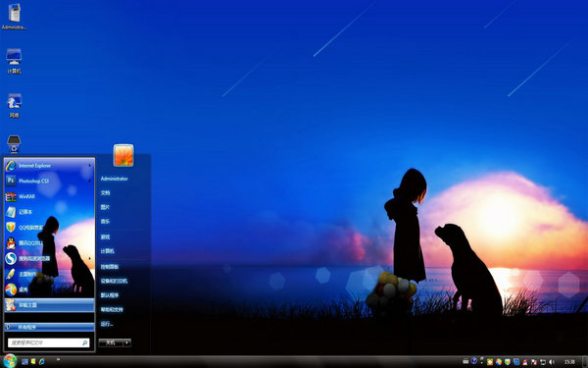Open Documents (文档) in Start menu
588x368 pixels.
[105, 192]
